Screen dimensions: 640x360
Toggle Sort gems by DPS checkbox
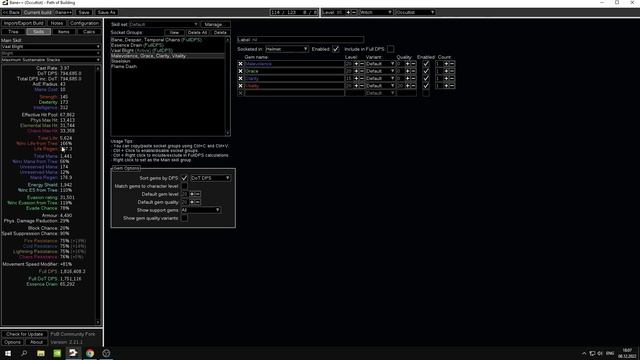click(x=184, y=178)
